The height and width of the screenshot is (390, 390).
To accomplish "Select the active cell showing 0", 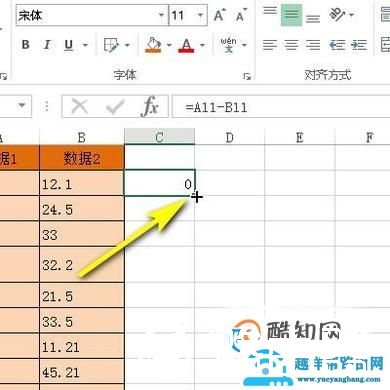I will coord(159,183).
